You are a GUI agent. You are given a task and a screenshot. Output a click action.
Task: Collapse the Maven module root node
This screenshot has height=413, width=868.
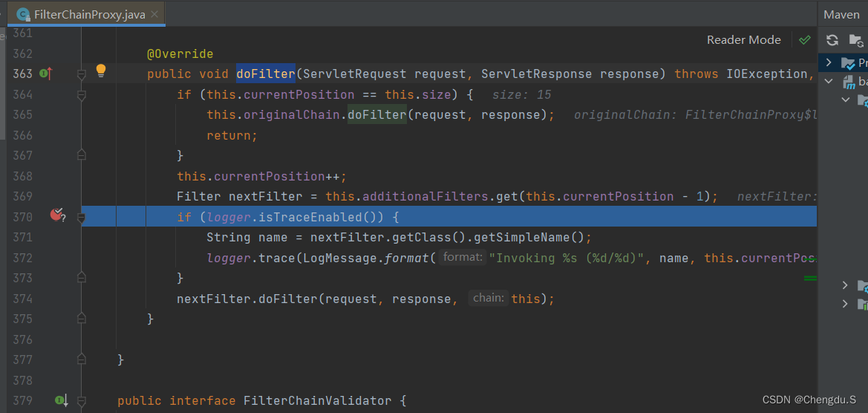tap(829, 82)
